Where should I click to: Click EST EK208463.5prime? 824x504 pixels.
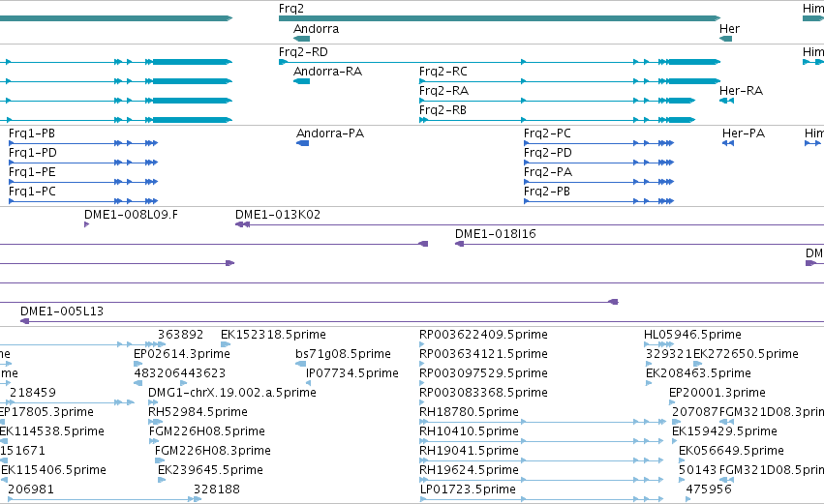click(x=698, y=373)
